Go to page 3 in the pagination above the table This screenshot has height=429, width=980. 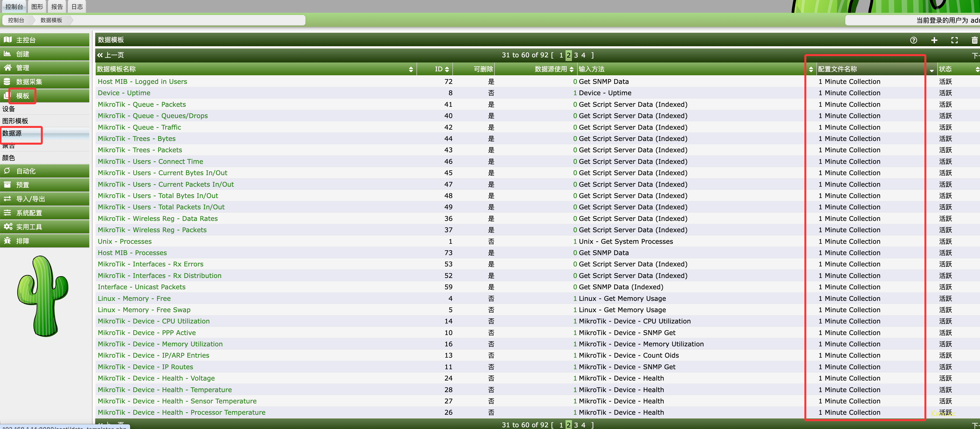pyautogui.click(x=576, y=55)
